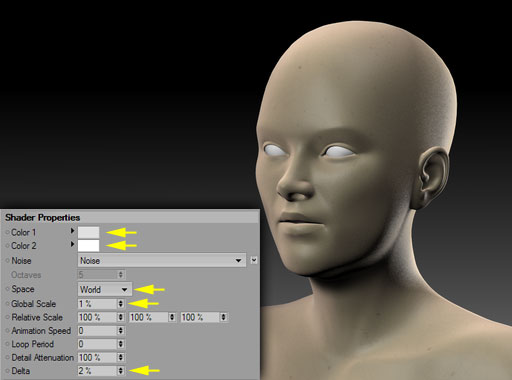The width and height of the screenshot is (512, 380).
Task: Click the third Relative Scale field
Action: coord(200,317)
